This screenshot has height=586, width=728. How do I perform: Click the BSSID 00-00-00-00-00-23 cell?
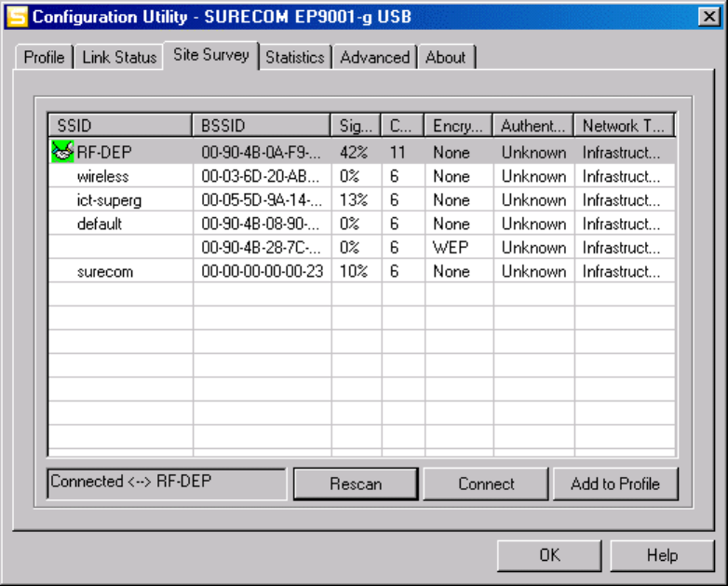click(x=262, y=271)
